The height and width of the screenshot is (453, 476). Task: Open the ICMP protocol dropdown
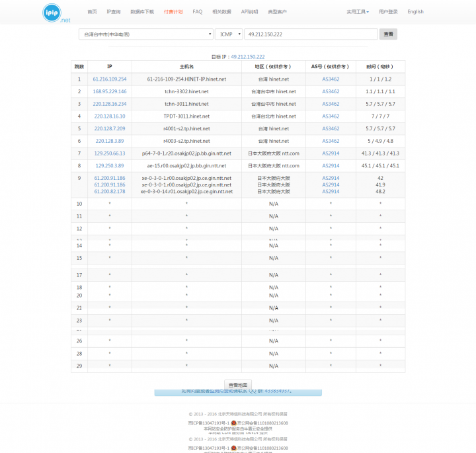point(229,34)
